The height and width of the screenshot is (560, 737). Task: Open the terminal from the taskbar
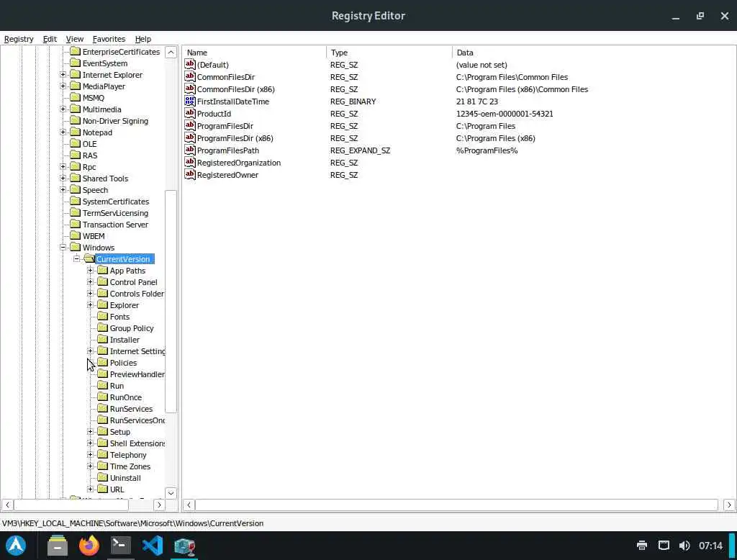click(x=121, y=546)
